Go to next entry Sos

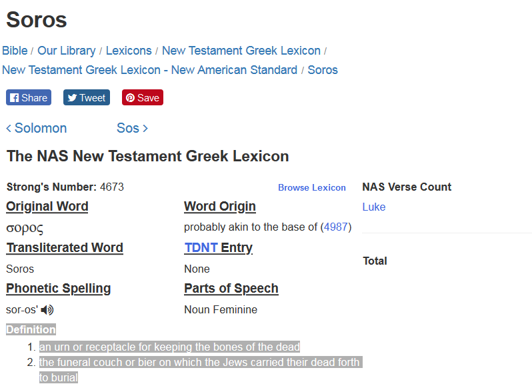(132, 128)
